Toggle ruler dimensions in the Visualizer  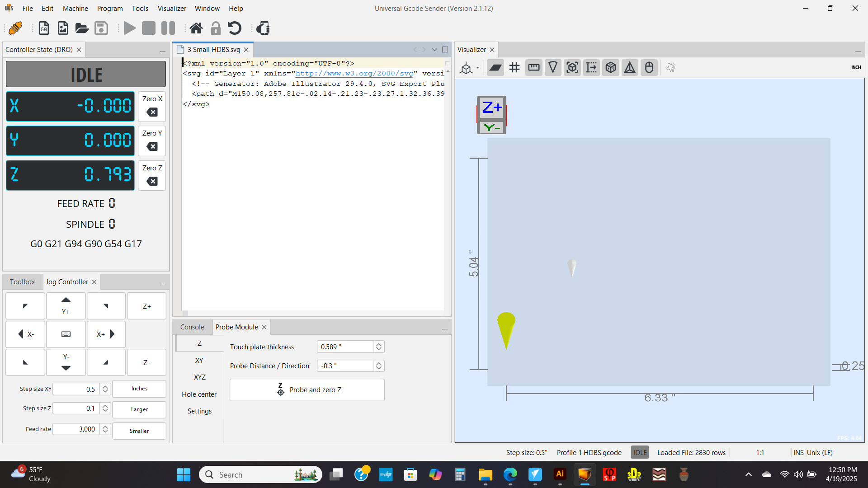click(x=533, y=67)
